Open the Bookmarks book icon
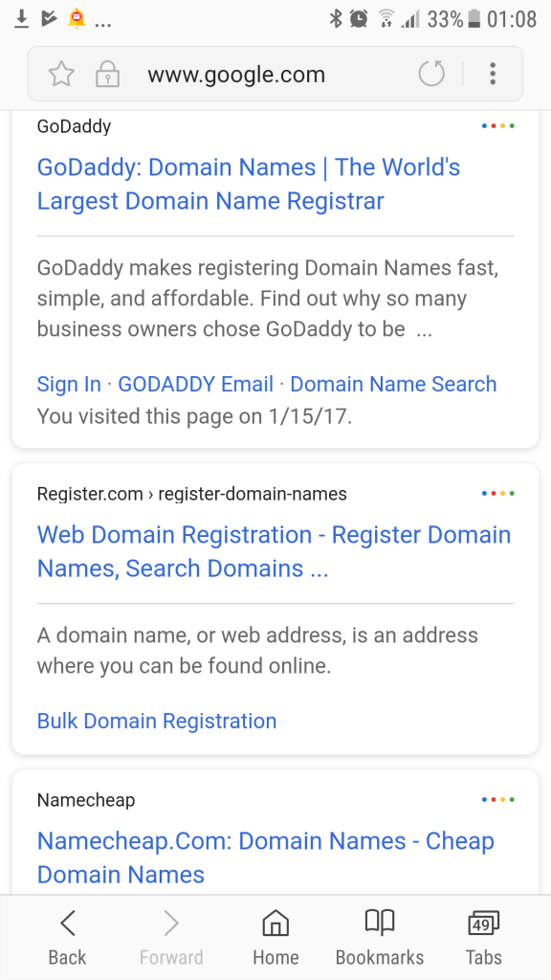The image size is (551, 980). pos(379,938)
